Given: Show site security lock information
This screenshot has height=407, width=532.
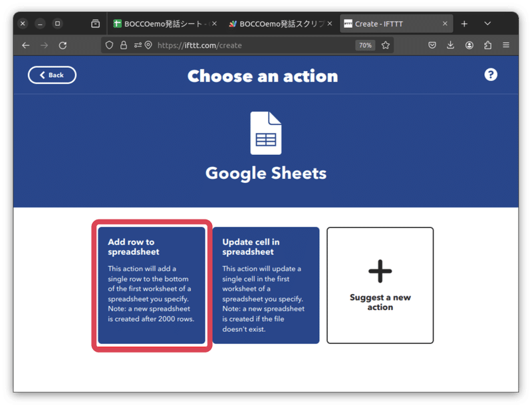Looking at the screenshot, I should (124, 45).
